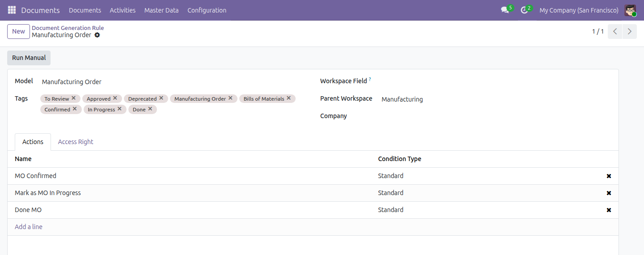Show Workspace Field help tooltip question mark
This screenshot has width=644, height=255.
370,79
